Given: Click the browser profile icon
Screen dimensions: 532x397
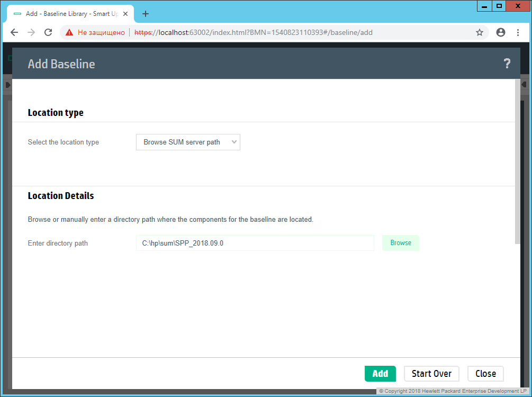Looking at the screenshot, I should pos(500,32).
